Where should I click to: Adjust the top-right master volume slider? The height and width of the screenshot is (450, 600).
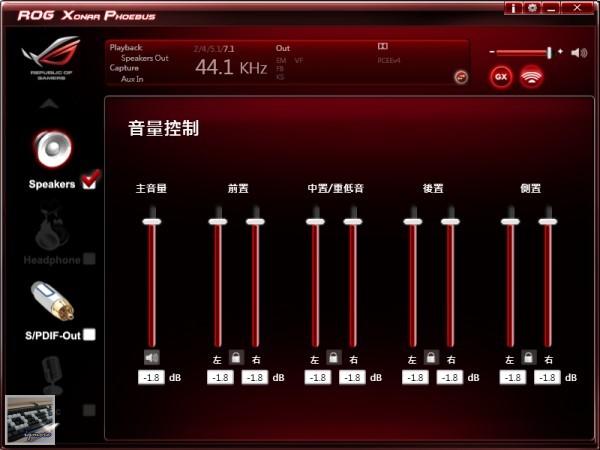click(x=523, y=52)
